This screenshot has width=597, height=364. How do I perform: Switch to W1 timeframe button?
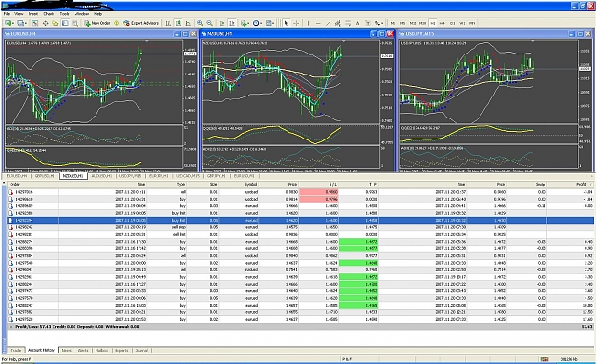[x=462, y=23]
